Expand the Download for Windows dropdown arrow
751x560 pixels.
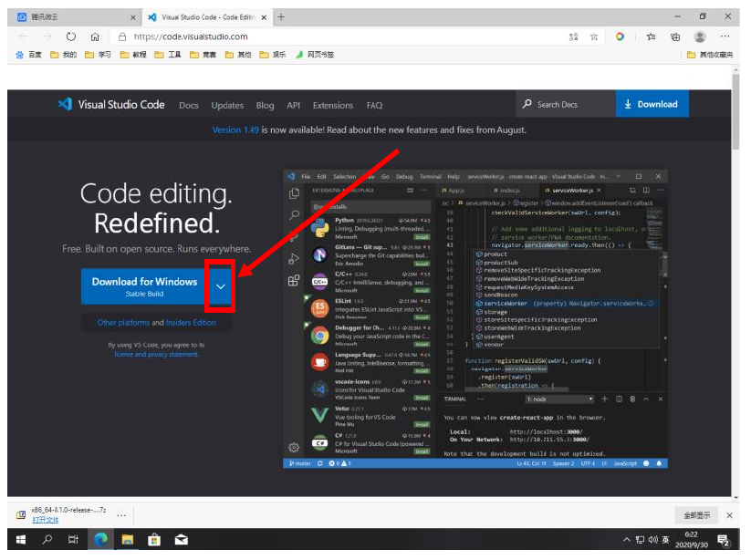220,286
